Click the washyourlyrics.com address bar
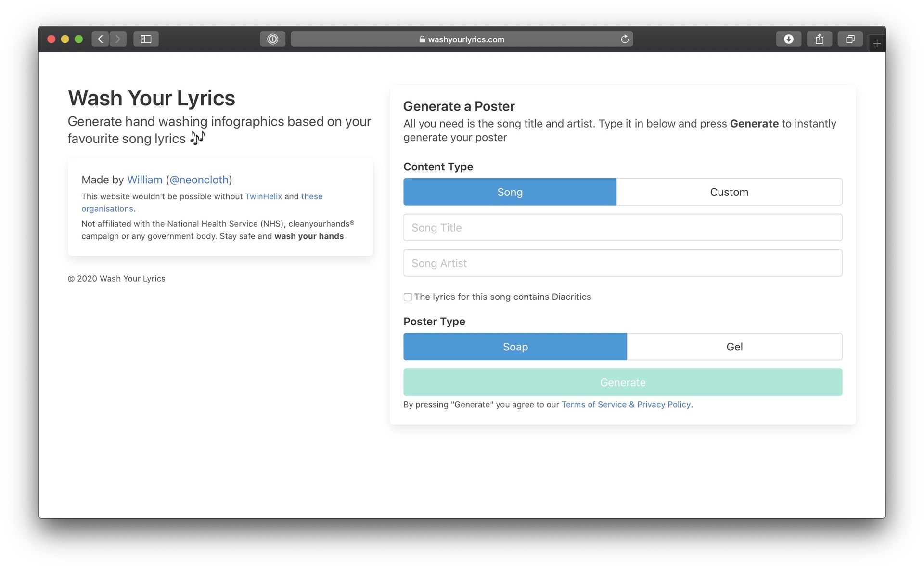 461,39
